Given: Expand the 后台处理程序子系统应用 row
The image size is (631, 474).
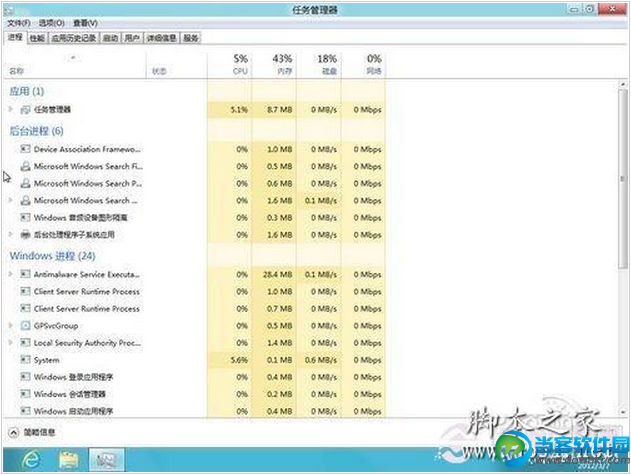Looking at the screenshot, I should 11,234.
